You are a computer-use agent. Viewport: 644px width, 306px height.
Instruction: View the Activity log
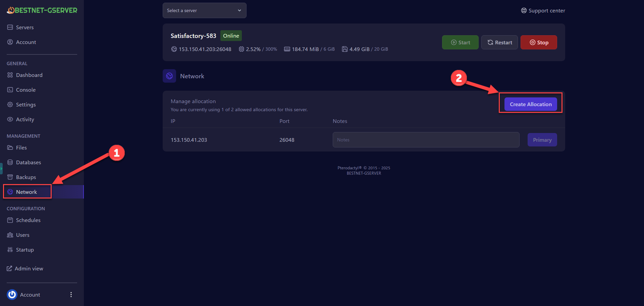click(x=25, y=119)
